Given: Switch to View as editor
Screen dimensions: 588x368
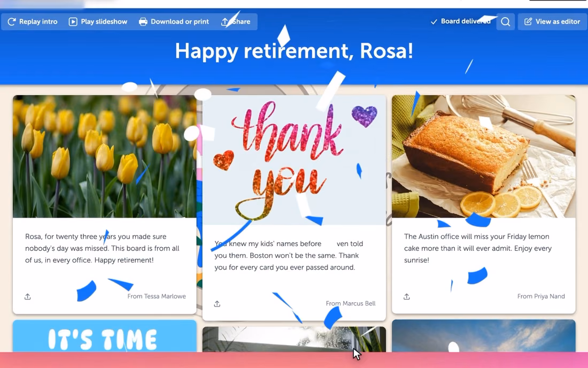Looking at the screenshot, I should click(552, 22).
